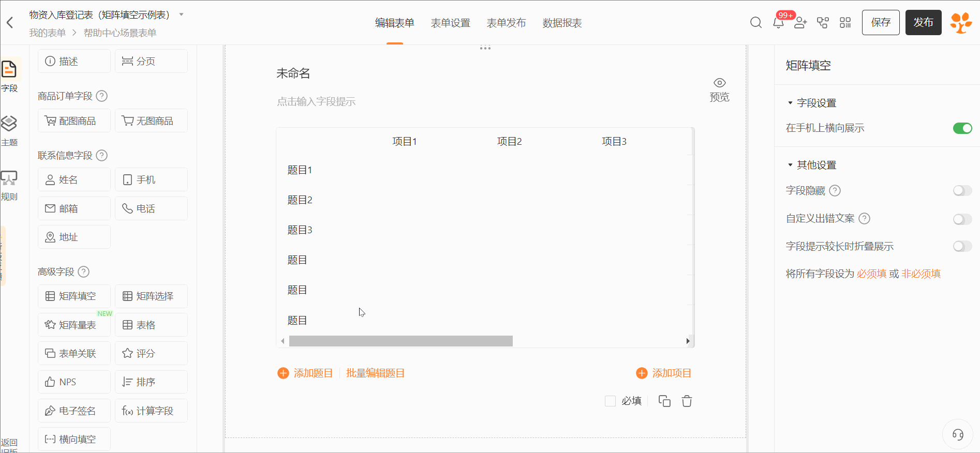This screenshot has width=980, height=453.
Task: Open the form title dropdown arrow
Action: click(x=182, y=14)
